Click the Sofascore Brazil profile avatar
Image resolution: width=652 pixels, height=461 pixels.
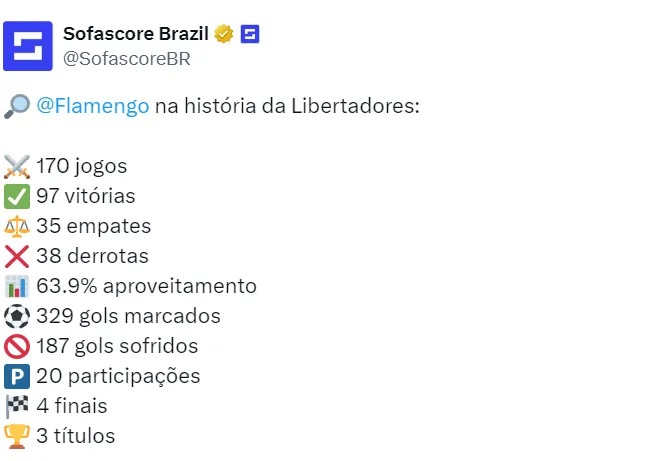coord(28,46)
